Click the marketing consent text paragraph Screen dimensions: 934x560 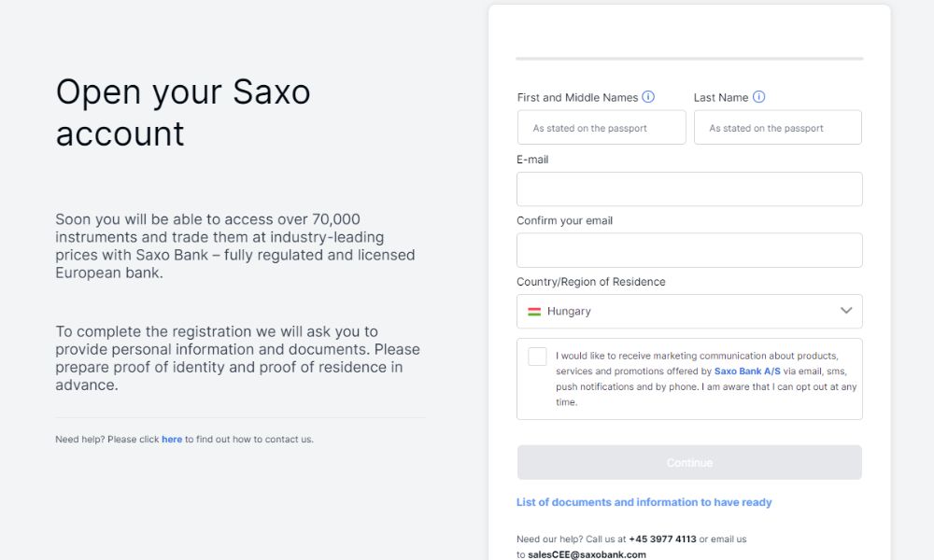[x=705, y=379]
